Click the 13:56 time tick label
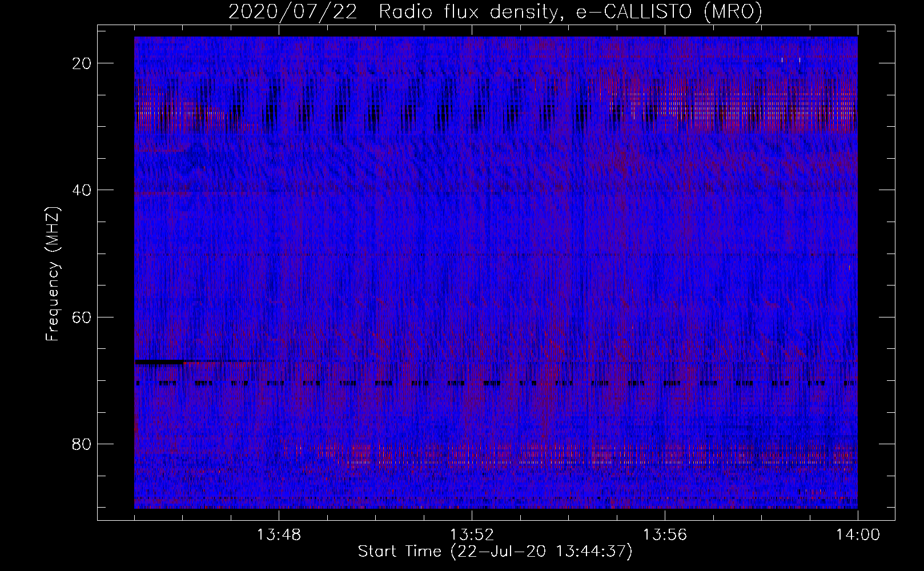The image size is (924, 571). pos(665,535)
